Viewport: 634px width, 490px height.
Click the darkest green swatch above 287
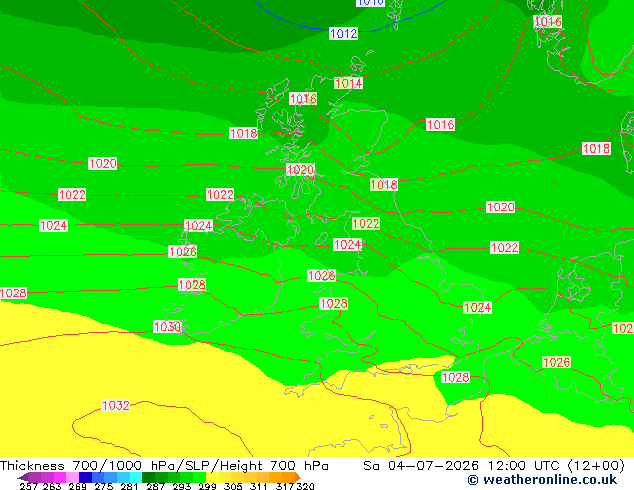[x=148, y=477]
